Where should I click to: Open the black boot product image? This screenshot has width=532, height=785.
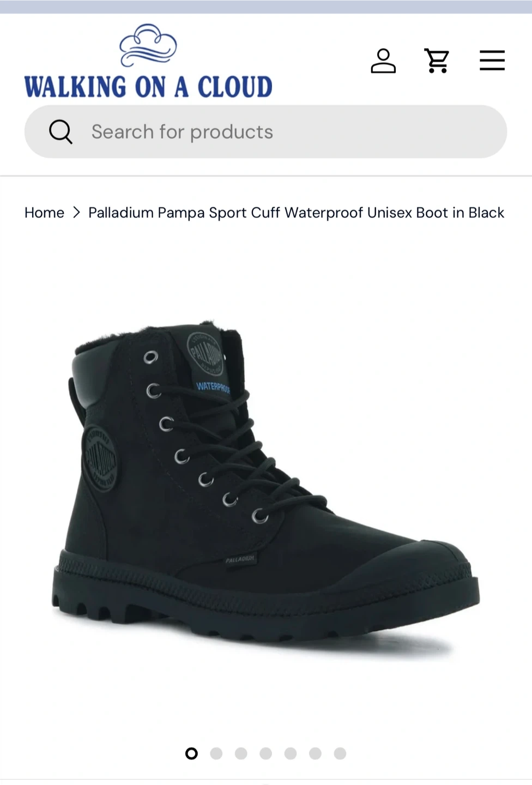coord(266,485)
